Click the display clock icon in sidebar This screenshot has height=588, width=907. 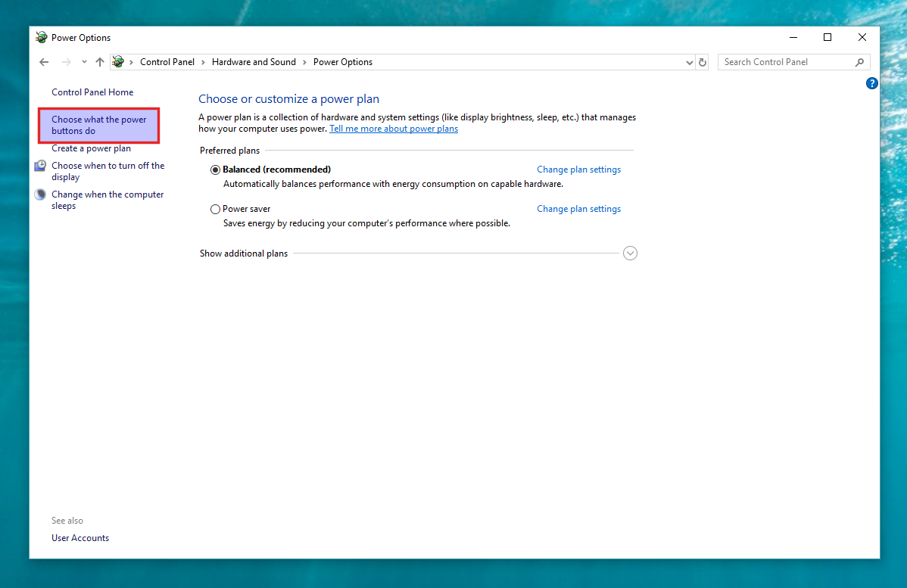click(40, 166)
